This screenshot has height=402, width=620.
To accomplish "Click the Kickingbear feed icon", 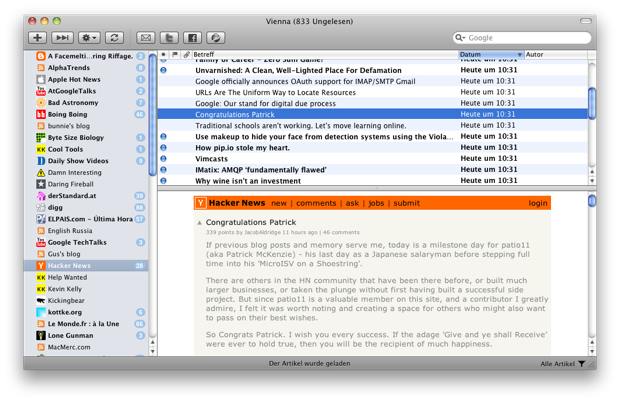I will point(41,300).
